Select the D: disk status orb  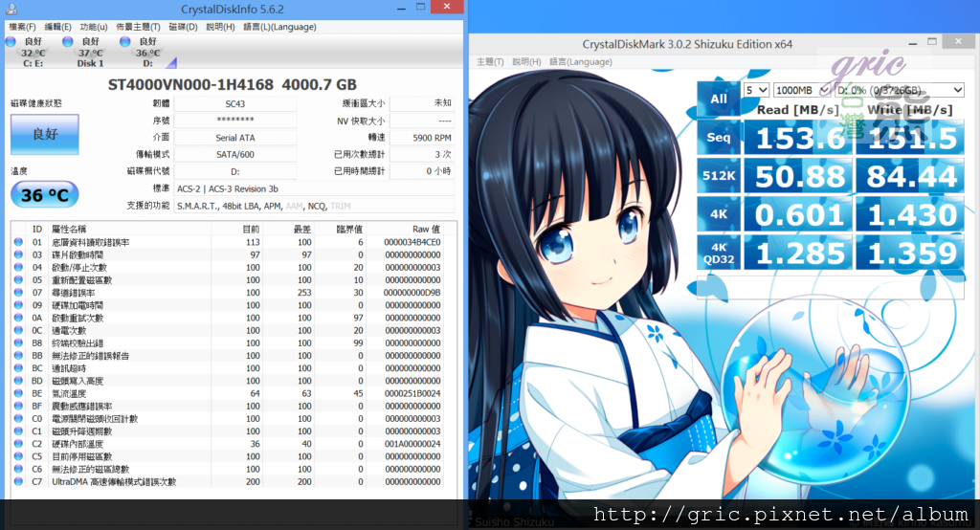(125, 42)
